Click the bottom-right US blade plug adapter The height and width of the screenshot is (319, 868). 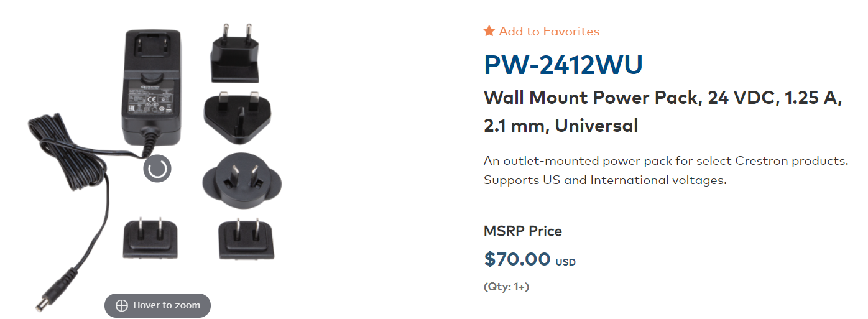246,239
